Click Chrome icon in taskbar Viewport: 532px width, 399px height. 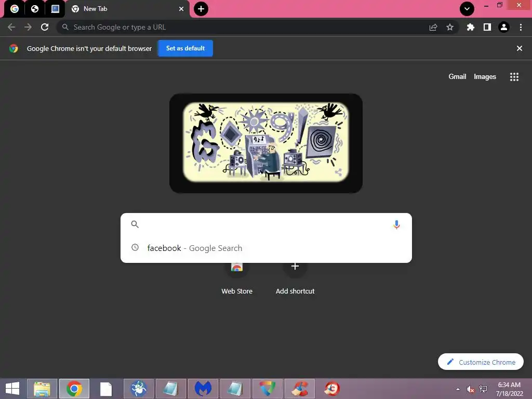pyautogui.click(x=74, y=389)
